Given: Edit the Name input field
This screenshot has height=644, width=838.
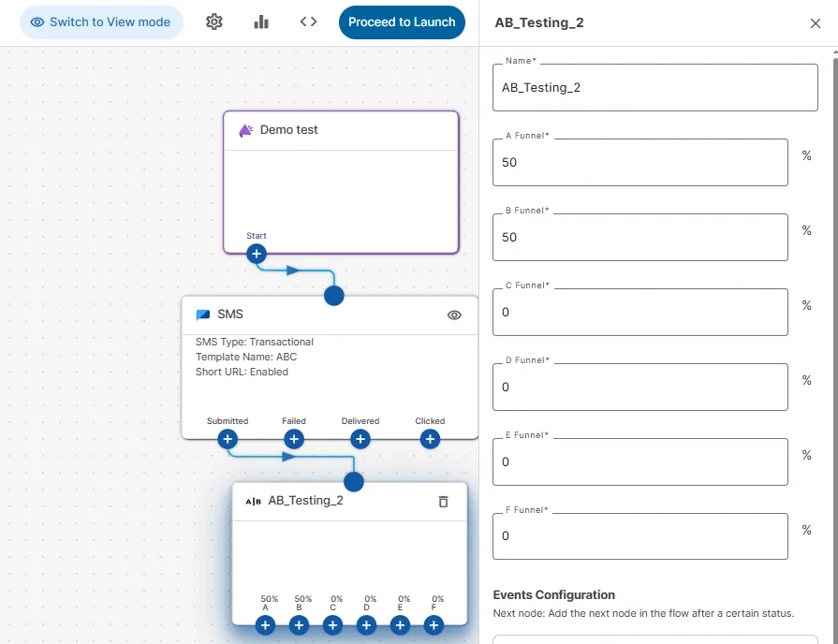Looking at the screenshot, I should point(654,88).
